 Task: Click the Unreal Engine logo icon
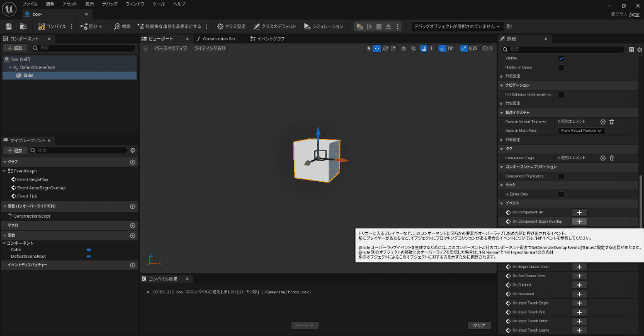tap(9, 9)
